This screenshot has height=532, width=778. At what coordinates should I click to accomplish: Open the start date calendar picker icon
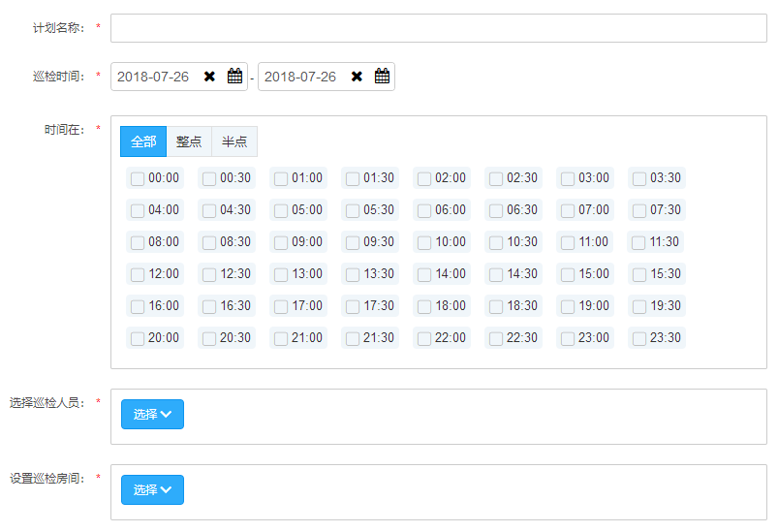(234, 77)
